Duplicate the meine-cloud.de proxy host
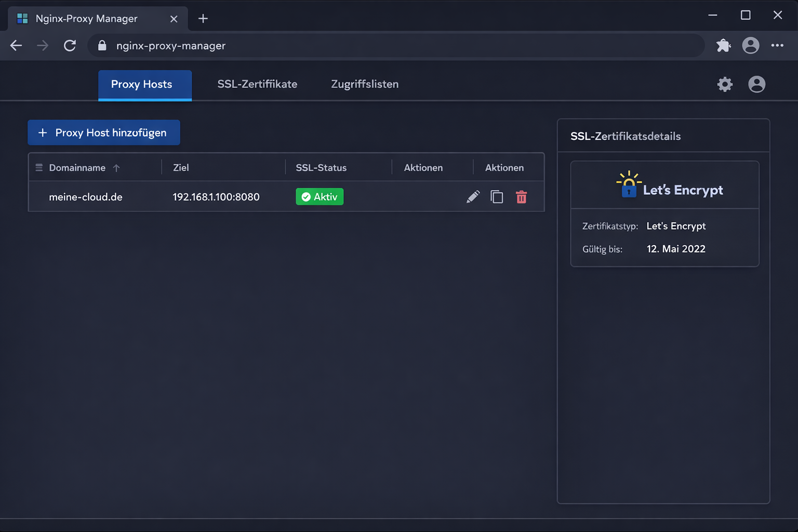Viewport: 798px width, 532px height. (x=497, y=197)
